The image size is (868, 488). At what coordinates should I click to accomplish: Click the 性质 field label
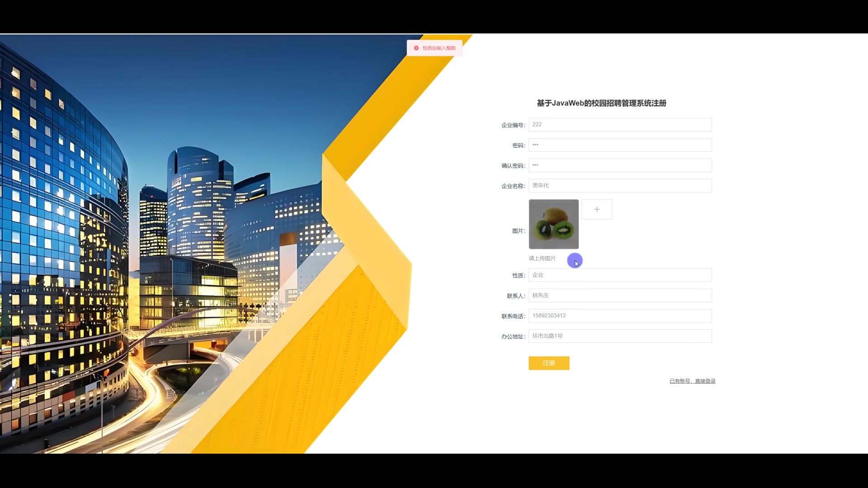point(518,276)
